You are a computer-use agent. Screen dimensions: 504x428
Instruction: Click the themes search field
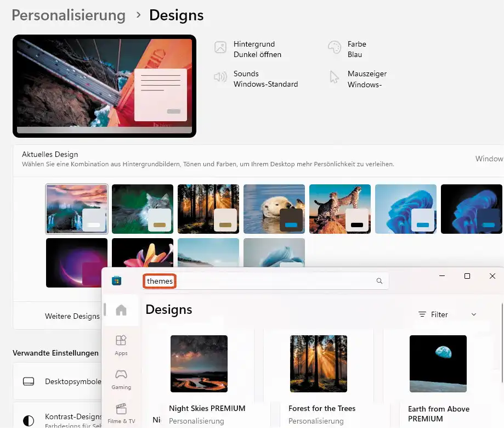[265, 281]
